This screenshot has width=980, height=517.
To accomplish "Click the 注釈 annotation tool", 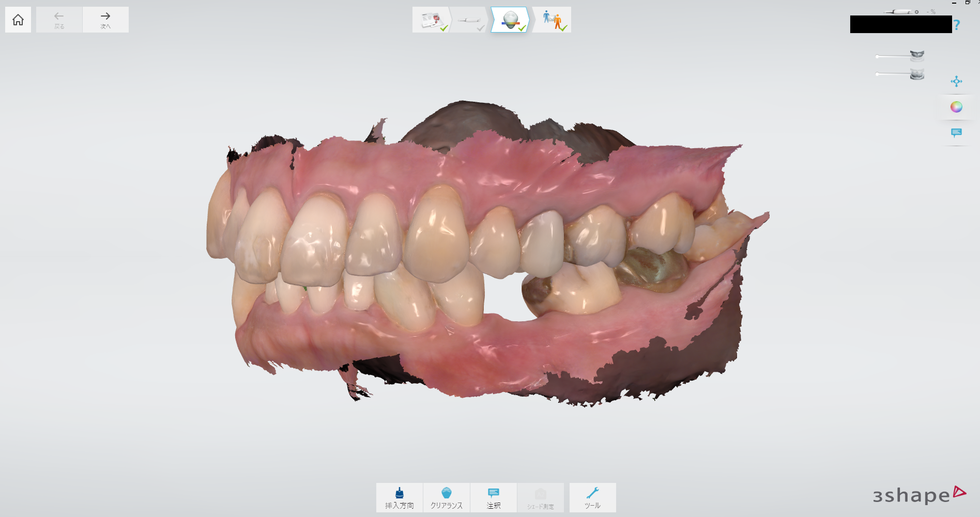I will [x=493, y=497].
